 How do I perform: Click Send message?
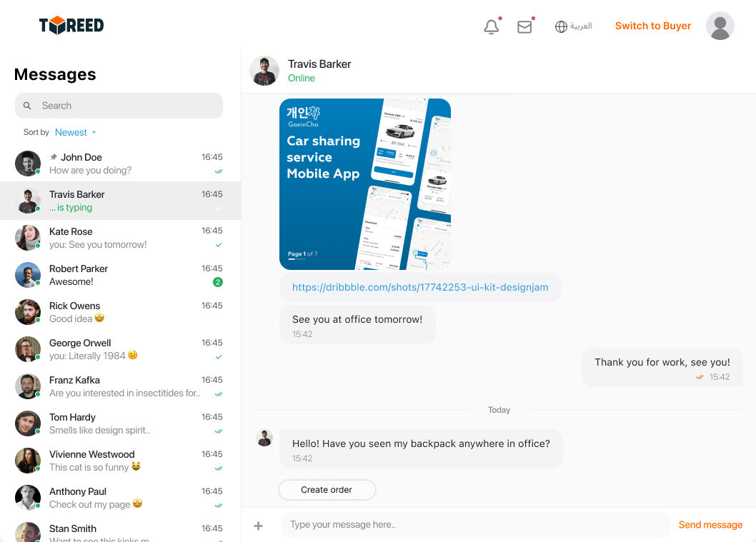tap(710, 525)
